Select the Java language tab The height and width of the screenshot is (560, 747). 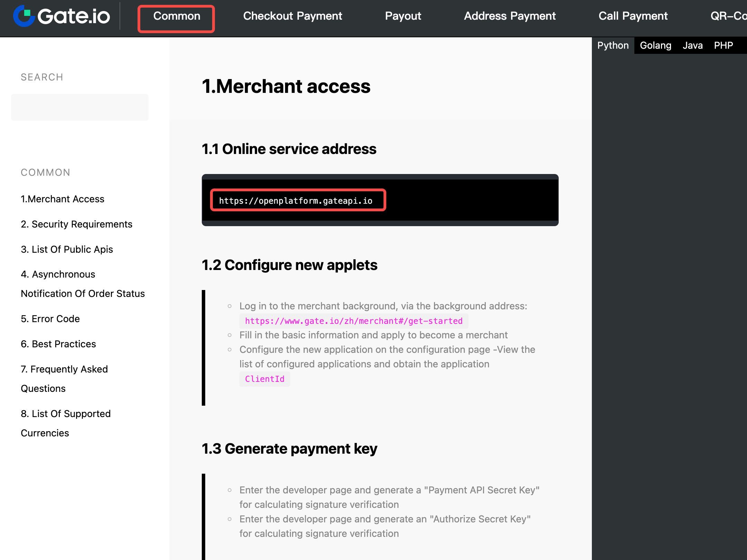[x=692, y=46]
